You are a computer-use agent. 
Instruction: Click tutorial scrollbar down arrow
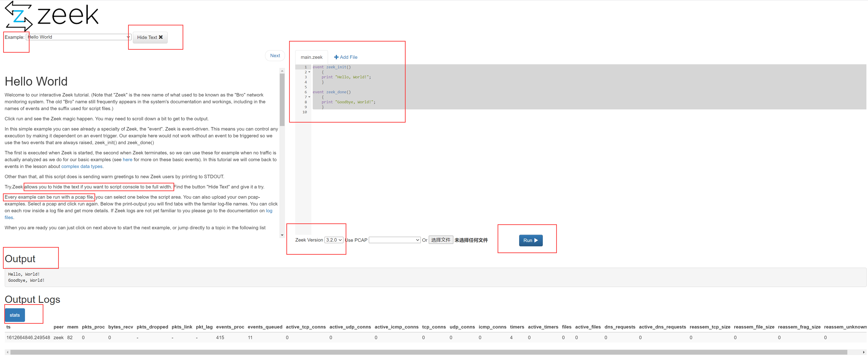pyautogui.click(x=282, y=235)
